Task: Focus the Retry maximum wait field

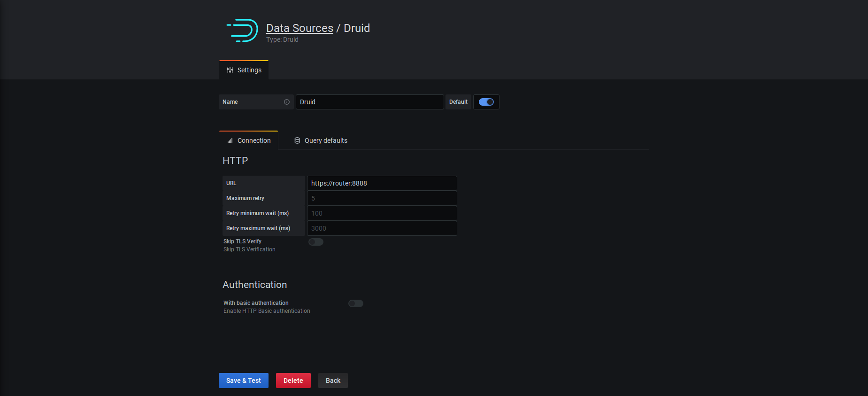Action: coord(382,228)
